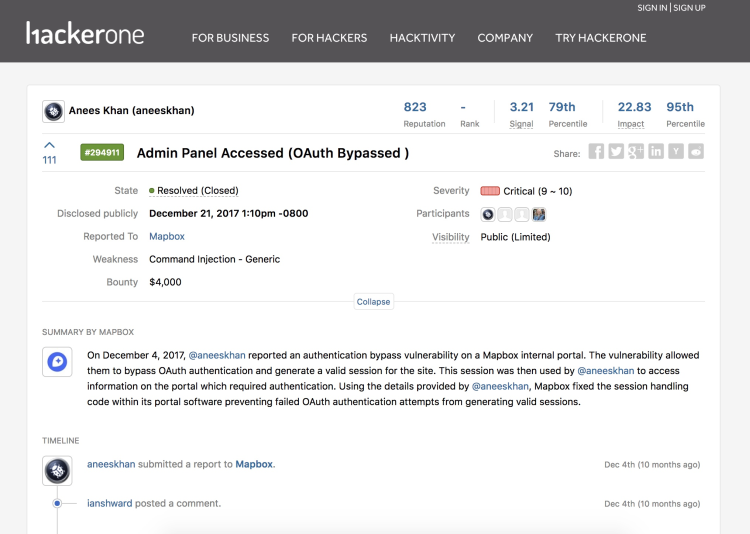This screenshot has height=534, width=750.
Task: Collapse the report details section
Action: [373, 301]
